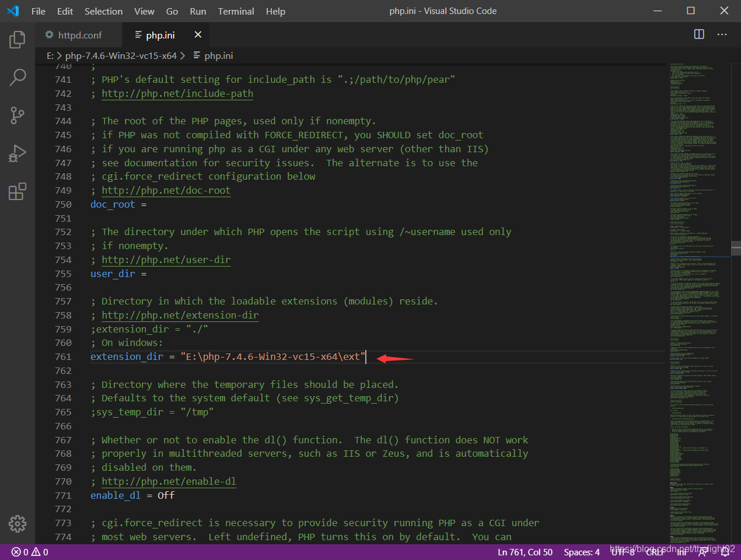Click the php.ini breadcrumb item
Screen dimensions: 741x560
click(213, 55)
